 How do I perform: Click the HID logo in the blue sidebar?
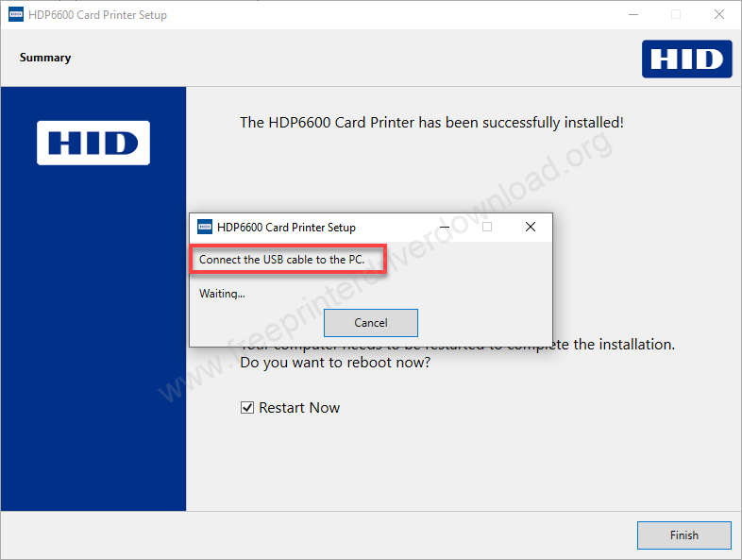[93, 143]
